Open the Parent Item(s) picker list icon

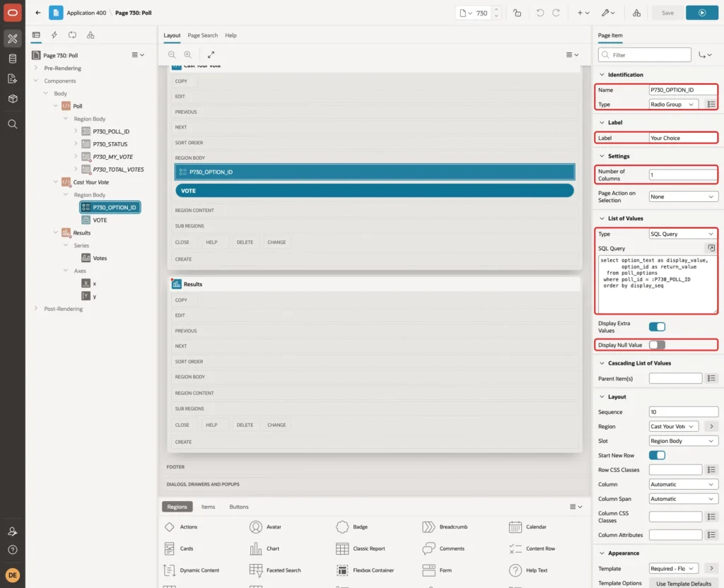click(x=711, y=379)
